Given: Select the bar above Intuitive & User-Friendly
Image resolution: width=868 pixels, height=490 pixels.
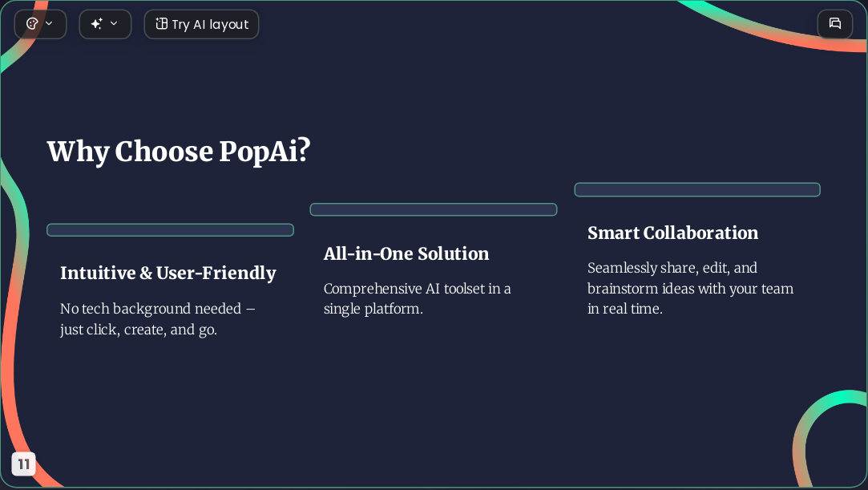Looking at the screenshot, I should coord(170,230).
